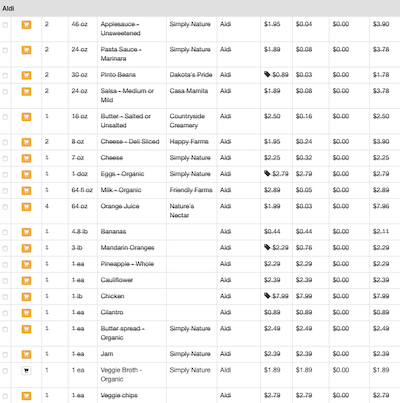The image size is (400, 403).
Task: Click the Cauliflower item name
Action: 117,280
